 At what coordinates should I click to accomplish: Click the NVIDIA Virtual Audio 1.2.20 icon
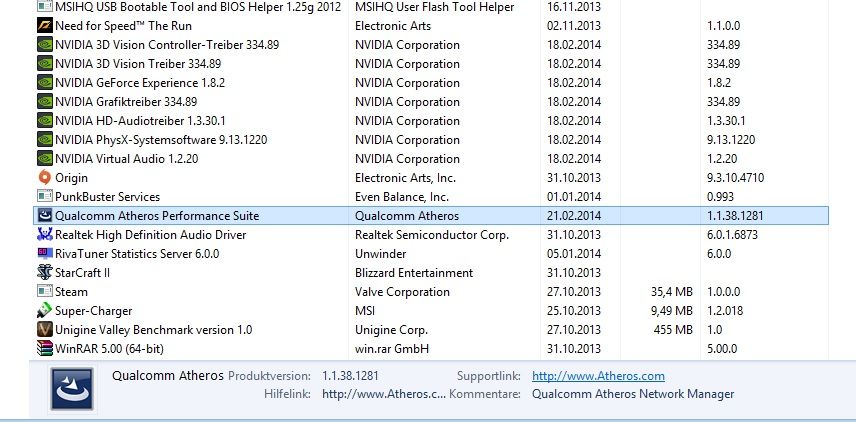tap(45, 158)
